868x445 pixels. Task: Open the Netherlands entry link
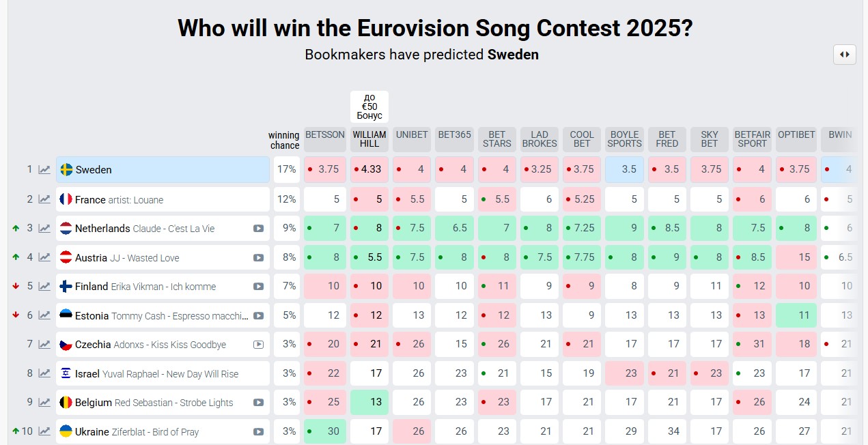point(102,229)
